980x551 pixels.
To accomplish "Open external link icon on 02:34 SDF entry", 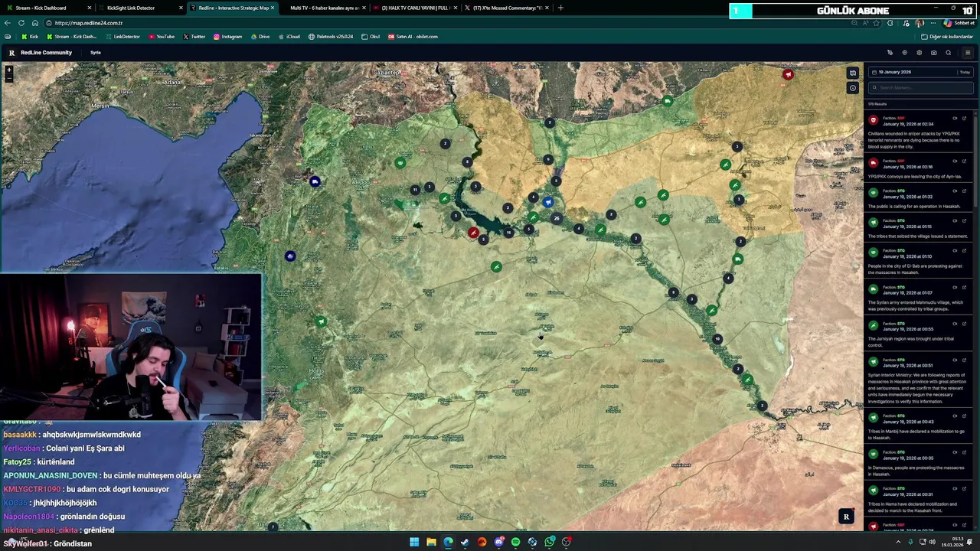I will pyautogui.click(x=964, y=119).
